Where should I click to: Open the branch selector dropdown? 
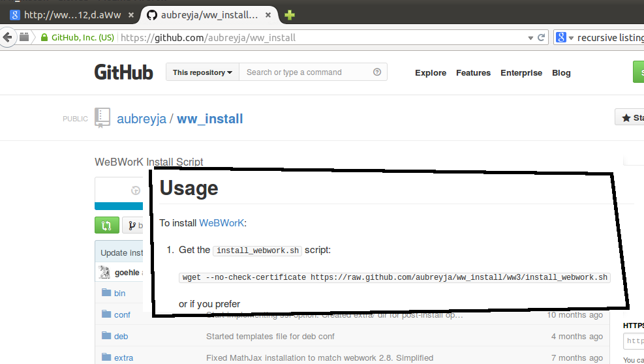(133, 225)
